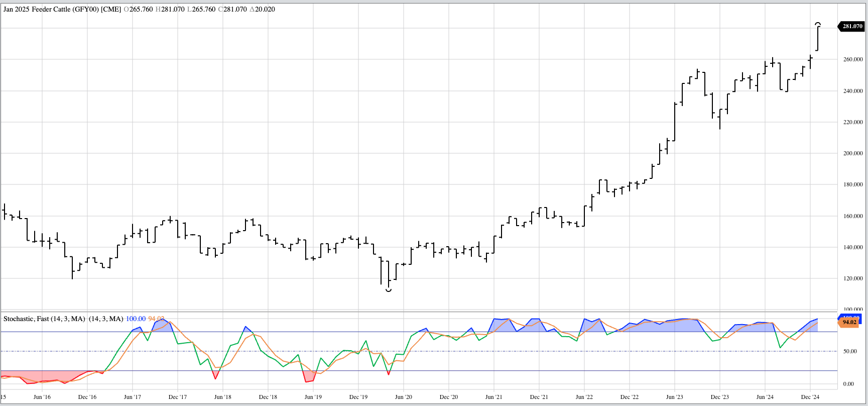Screen dimensions: 868x406
Task: Click the 200.000 price axis label
Action: click(852, 153)
